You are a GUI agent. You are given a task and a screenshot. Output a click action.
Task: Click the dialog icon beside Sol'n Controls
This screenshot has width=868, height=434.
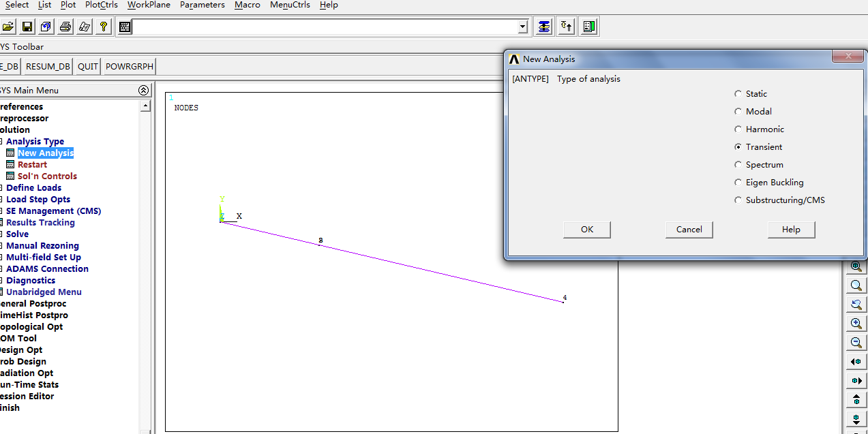10,176
